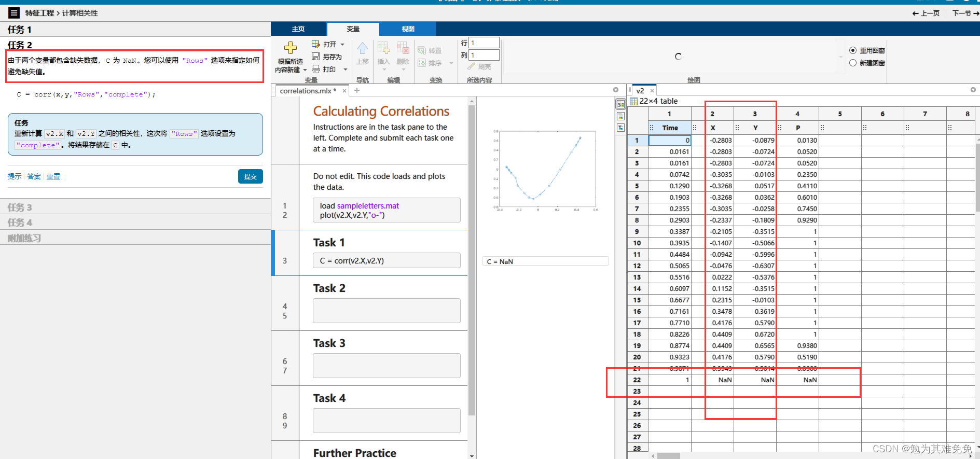Click the live script vertical scrollbar
980x459 pixels.
point(472,259)
